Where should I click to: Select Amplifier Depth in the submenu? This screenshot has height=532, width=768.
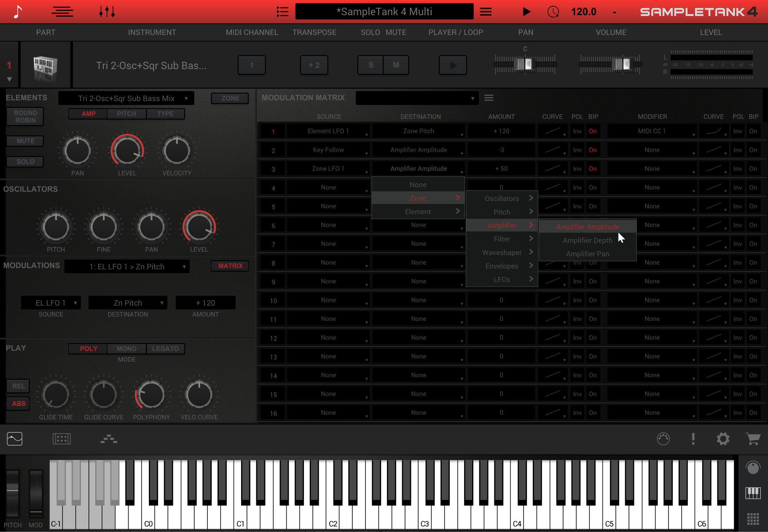588,240
